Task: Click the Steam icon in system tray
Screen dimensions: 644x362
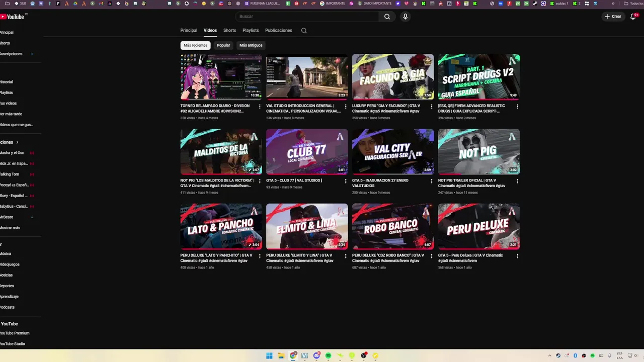Action: pyautogui.click(x=558, y=355)
